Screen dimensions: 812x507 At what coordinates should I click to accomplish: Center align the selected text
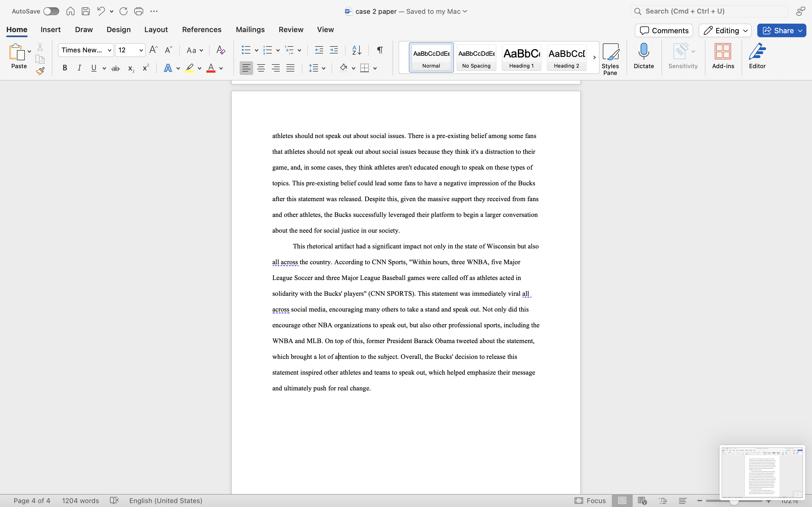pyautogui.click(x=261, y=68)
